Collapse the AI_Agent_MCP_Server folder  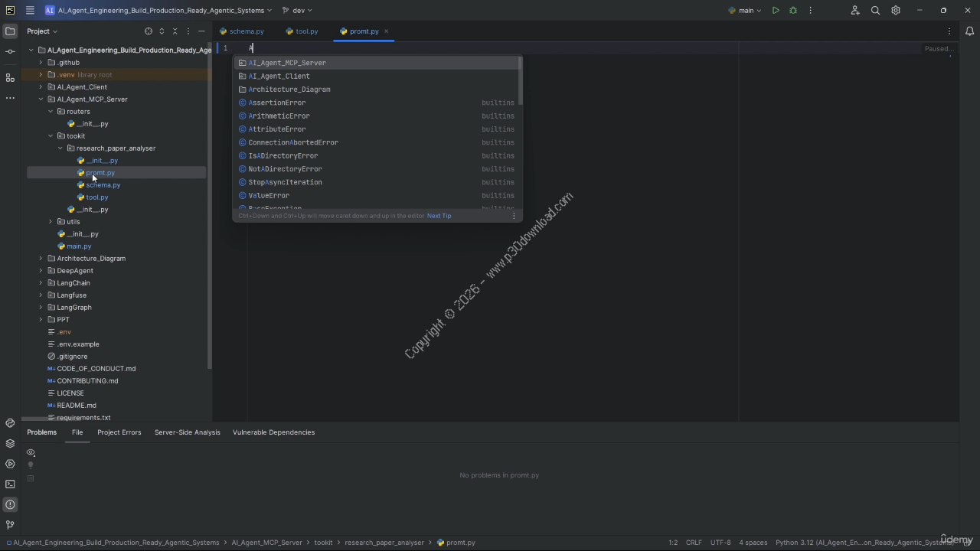pos(41,99)
